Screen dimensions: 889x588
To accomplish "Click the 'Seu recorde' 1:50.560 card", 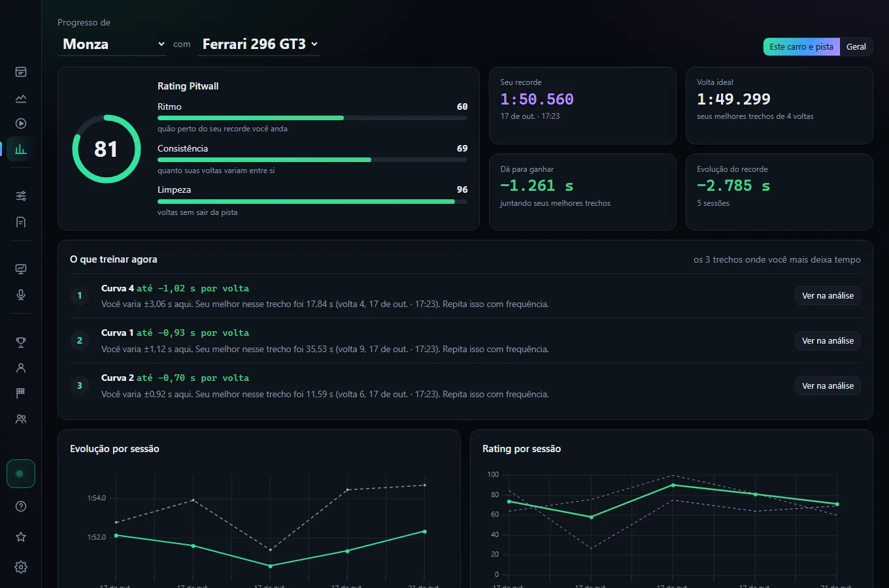I will coord(582,105).
